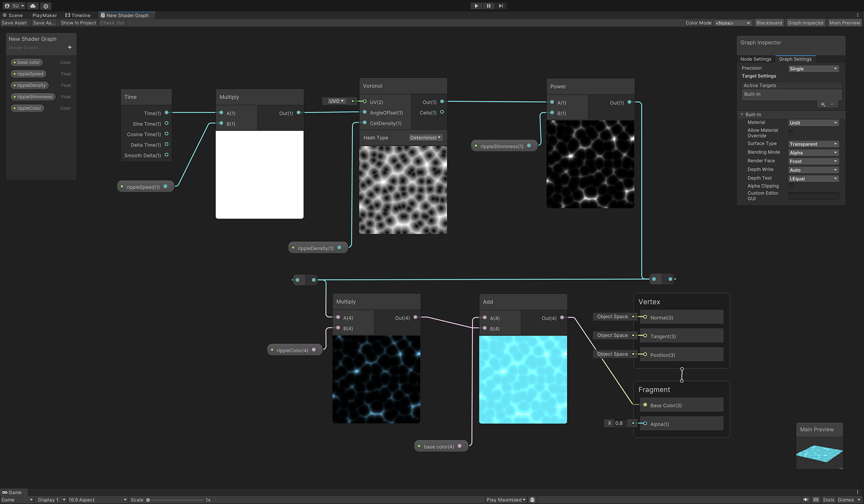Open the cloud services icon
Image resolution: width=864 pixels, height=504 pixels.
pyautogui.click(x=33, y=6)
